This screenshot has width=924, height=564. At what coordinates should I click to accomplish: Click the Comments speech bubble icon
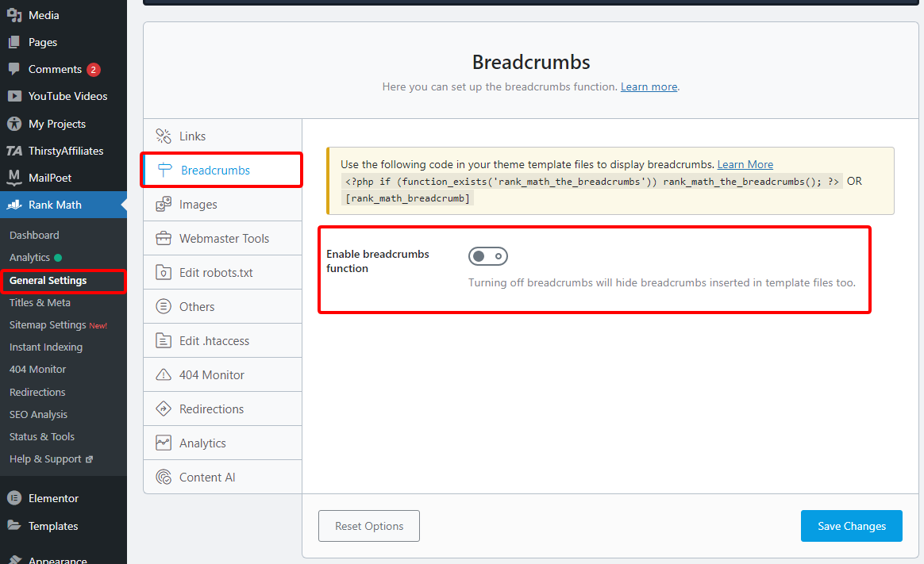click(x=14, y=69)
